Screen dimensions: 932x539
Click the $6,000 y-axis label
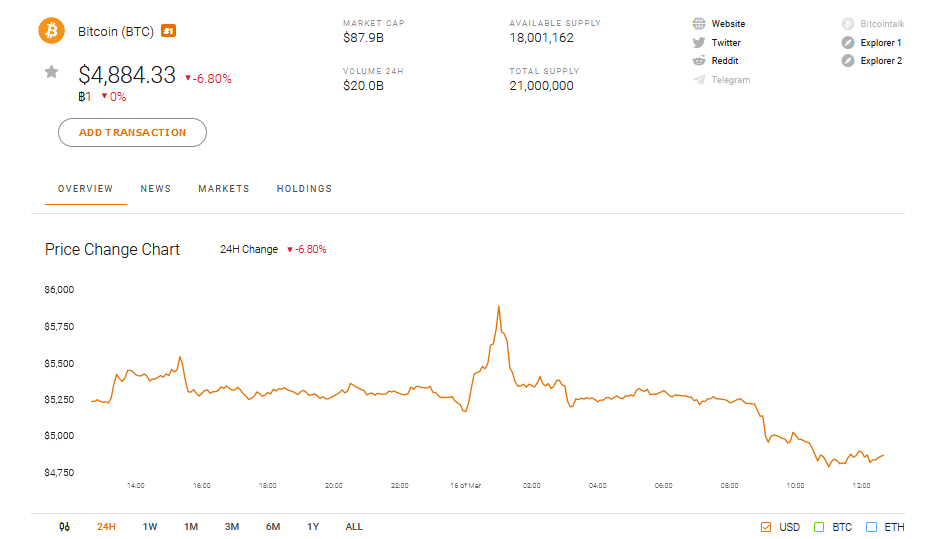(x=59, y=290)
